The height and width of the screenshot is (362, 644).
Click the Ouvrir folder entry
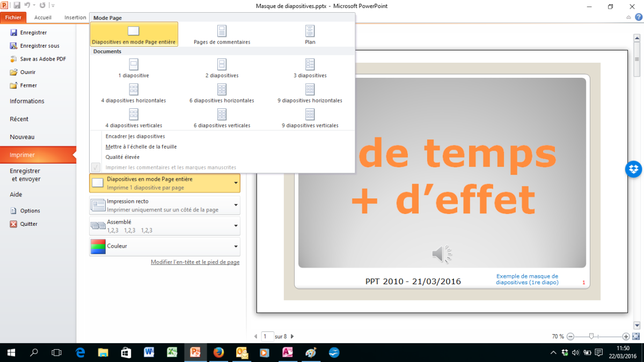click(x=23, y=72)
